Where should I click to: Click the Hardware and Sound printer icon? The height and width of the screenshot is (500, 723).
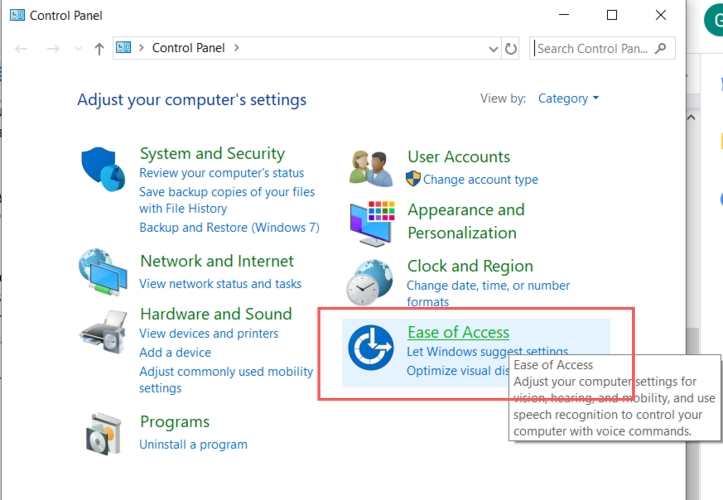(x=103, y=329)
